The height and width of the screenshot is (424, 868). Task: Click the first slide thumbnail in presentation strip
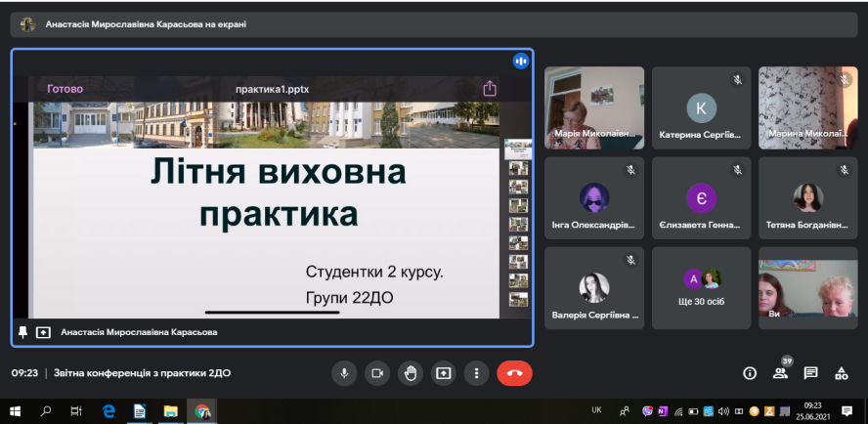point(518,148)
